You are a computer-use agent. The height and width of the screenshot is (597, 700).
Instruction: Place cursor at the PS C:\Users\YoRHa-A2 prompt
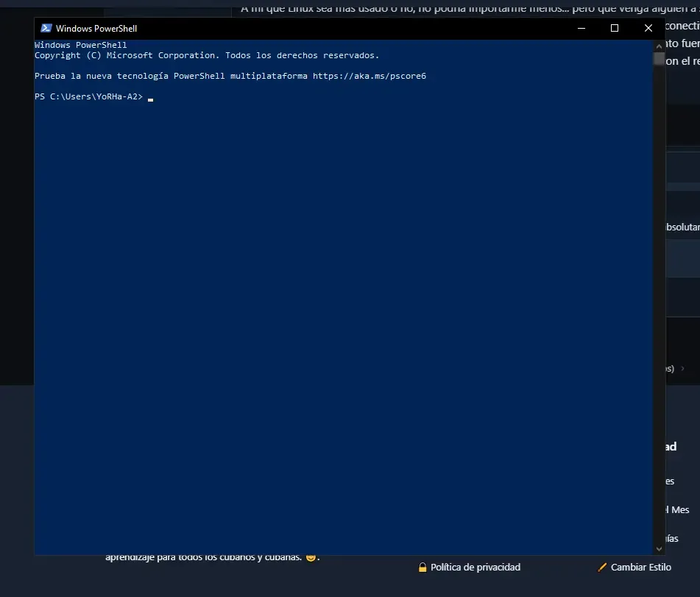point(150,97)
